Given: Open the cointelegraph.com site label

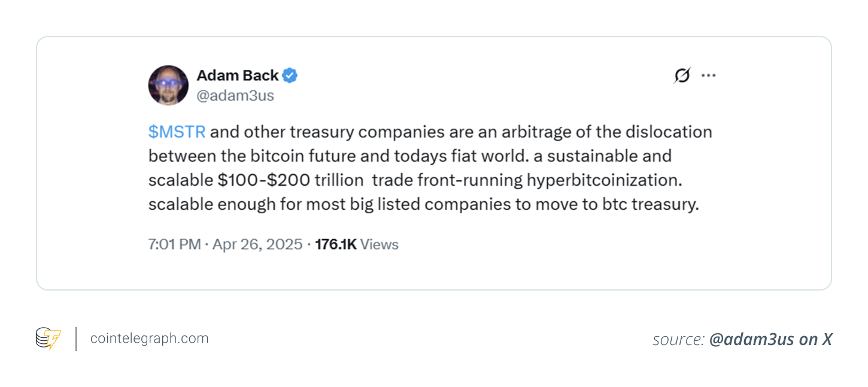Looking at the screenshot, I should (x=149, y=338).
